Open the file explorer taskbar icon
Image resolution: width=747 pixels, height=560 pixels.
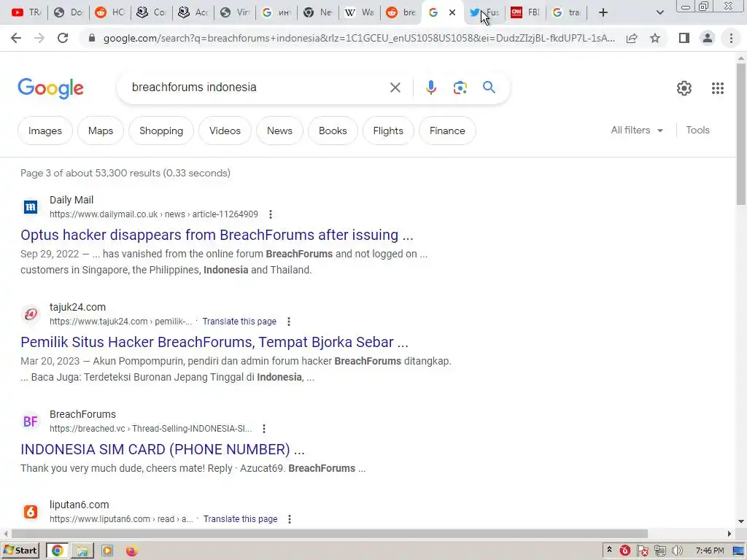pyautogui.click(x=82, y=551)
